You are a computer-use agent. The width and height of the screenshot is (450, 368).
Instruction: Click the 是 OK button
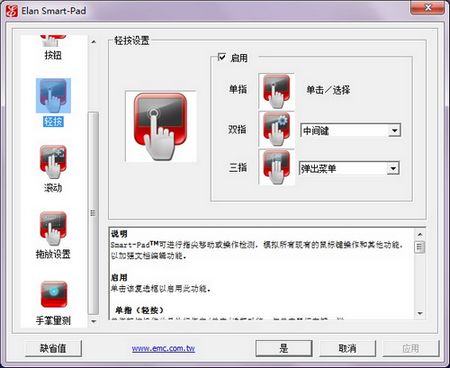(284, 348)
